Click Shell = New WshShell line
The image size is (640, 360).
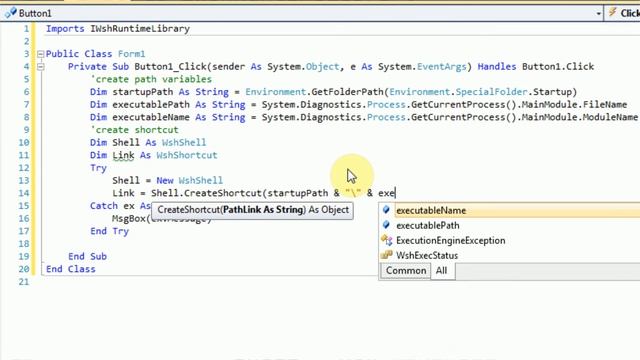(x=167, y=180)
